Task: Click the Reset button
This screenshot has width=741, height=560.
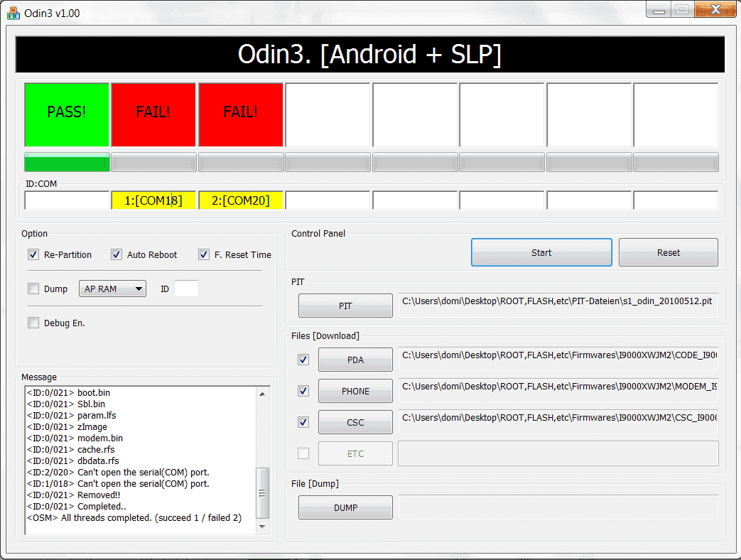Action: [x=669, y=252]
